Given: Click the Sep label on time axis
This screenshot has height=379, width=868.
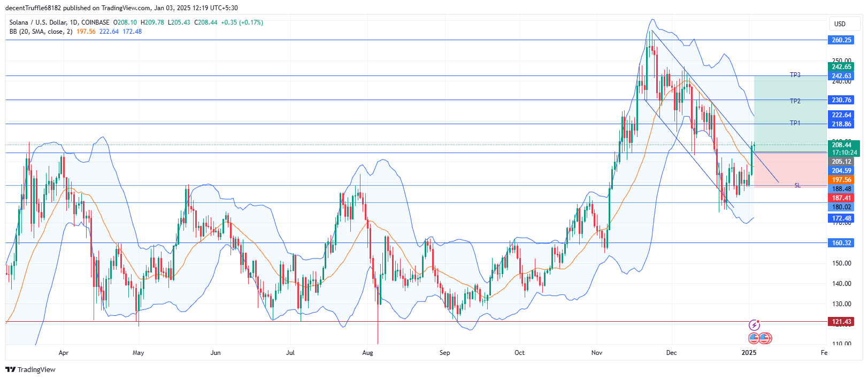Looking at the screenshot, I should click(445, 353).
